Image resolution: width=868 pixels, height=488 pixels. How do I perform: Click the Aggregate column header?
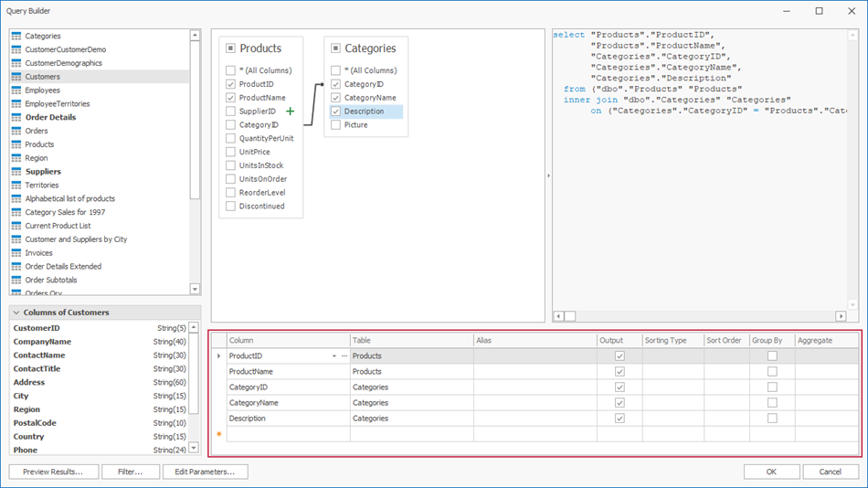pos(825,340)
